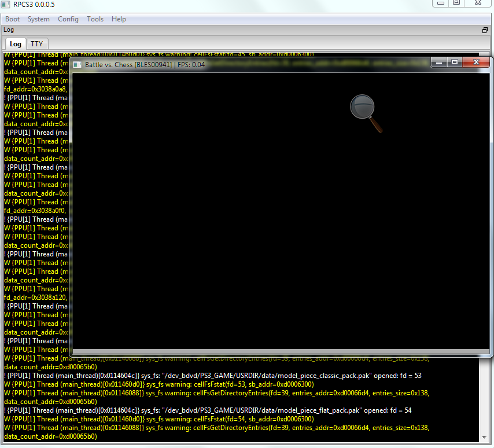Open the Boot menu
This screenshot has height=448, width=494.
click(x=12, y=19)
